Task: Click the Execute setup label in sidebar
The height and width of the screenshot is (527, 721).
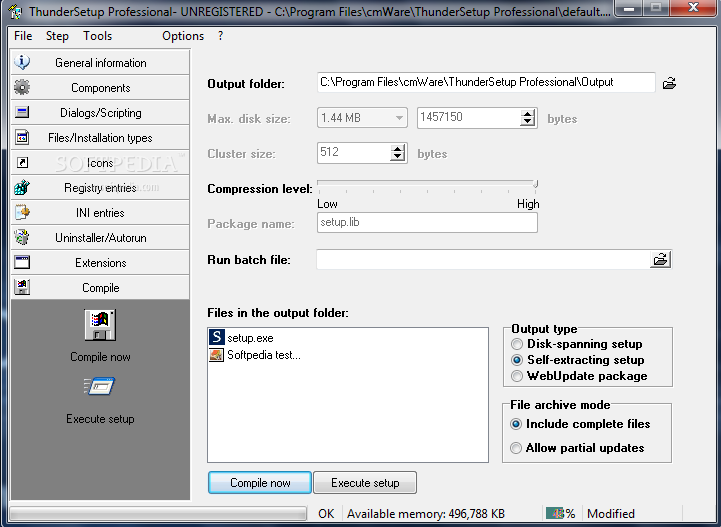Action: 100,419
